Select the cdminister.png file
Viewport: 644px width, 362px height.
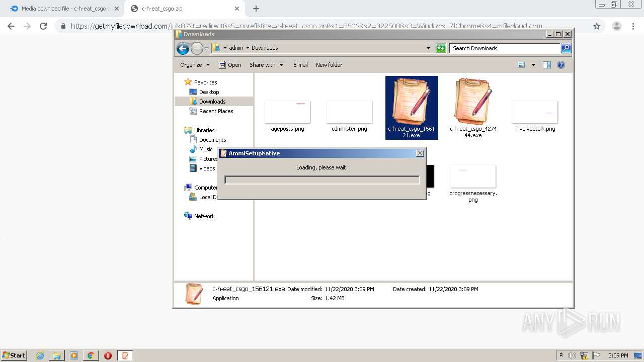click(349, 116)
